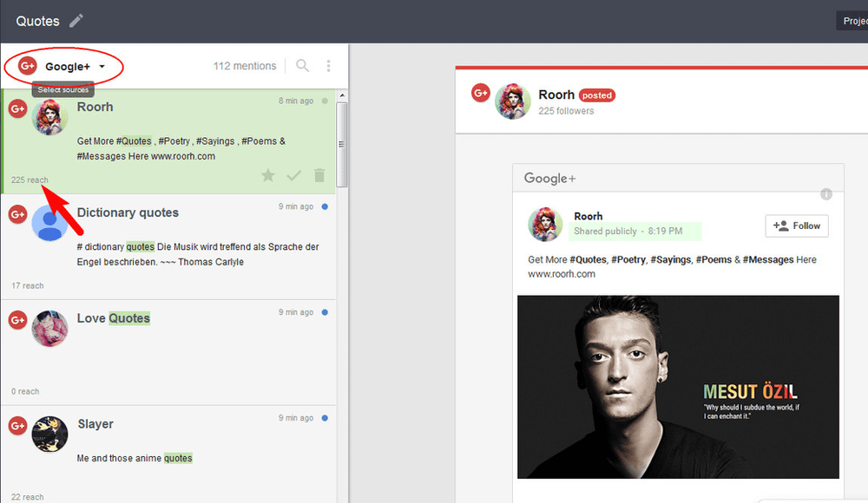Click the 112 mentions counter
868x503 pixels.
click(245, 66)
